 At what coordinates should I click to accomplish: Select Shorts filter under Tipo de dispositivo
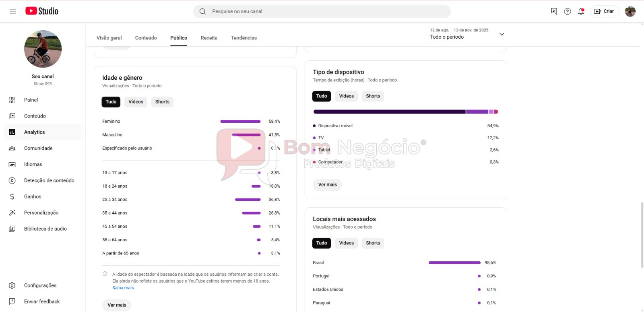tap(373, 96)
